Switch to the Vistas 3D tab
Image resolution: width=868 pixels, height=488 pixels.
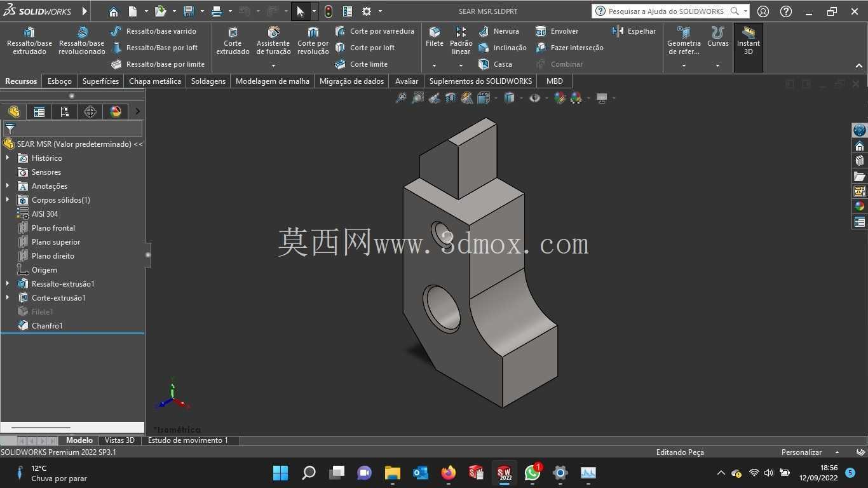119,440
